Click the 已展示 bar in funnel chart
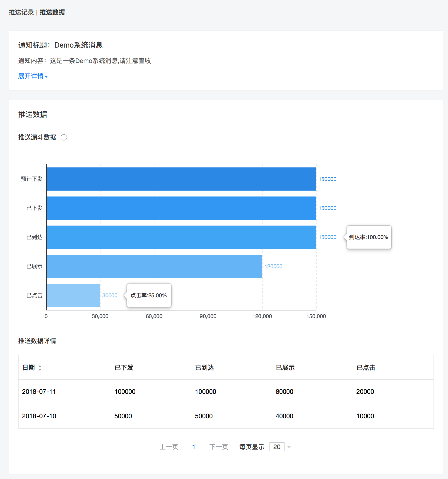448x479 pixels. pyautogui.click(x=154, y=266)
